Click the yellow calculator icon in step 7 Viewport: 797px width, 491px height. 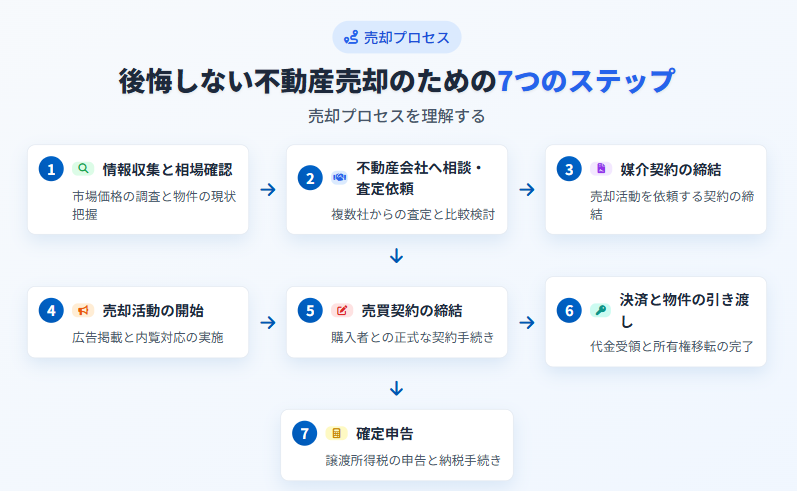[336, 433]
